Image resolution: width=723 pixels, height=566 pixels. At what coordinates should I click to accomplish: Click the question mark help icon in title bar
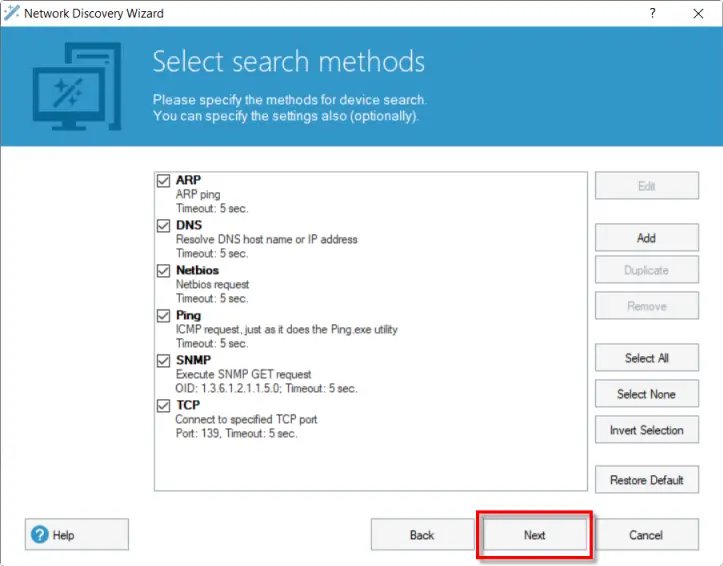tap(652, 13)
